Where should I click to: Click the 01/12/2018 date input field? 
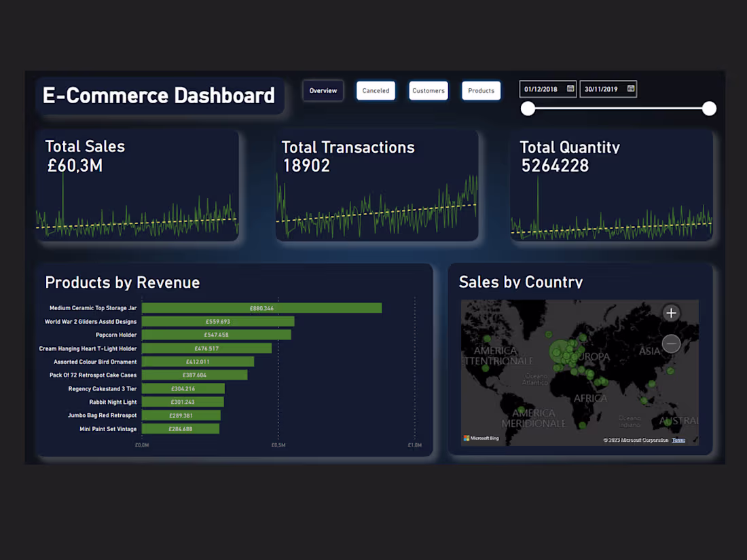540,89
